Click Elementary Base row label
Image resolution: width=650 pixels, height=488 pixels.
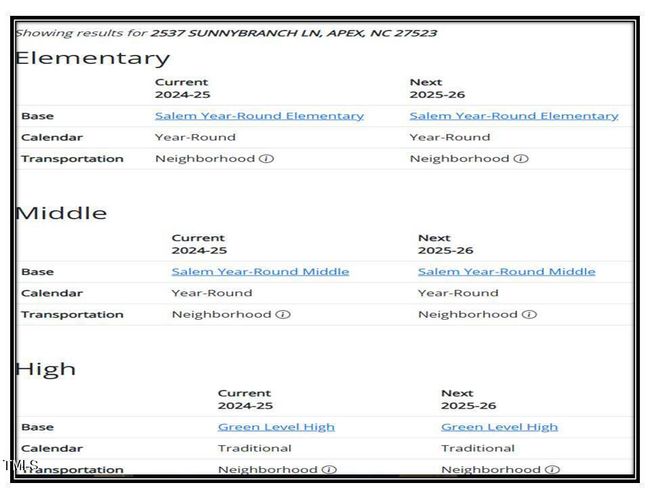37,116
